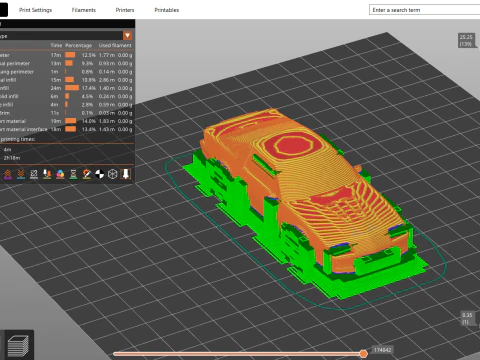The height and width of the screenshot is (360, 480).
Task: Click the Time column header
Action: click(56, 45)
